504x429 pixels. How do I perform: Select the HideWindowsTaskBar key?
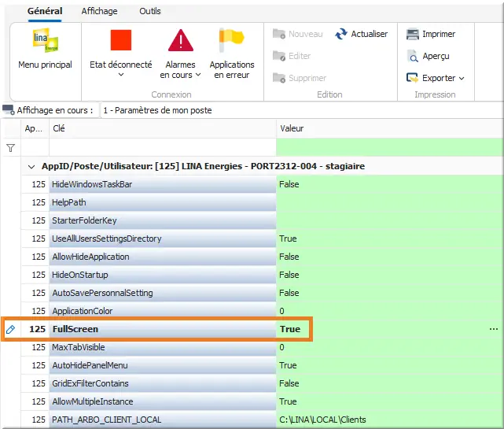click(x=163, y=184)
